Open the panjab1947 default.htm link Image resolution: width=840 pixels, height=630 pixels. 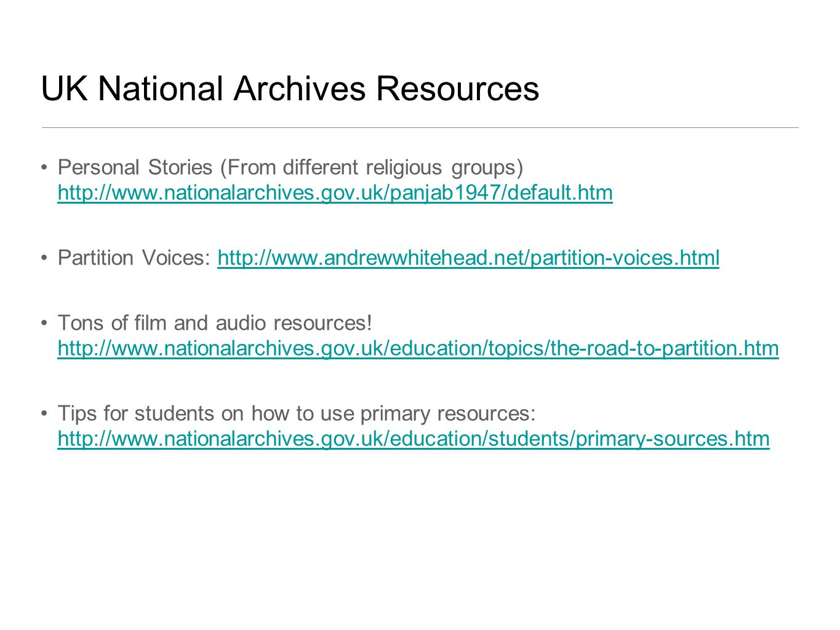click(335, 193)
